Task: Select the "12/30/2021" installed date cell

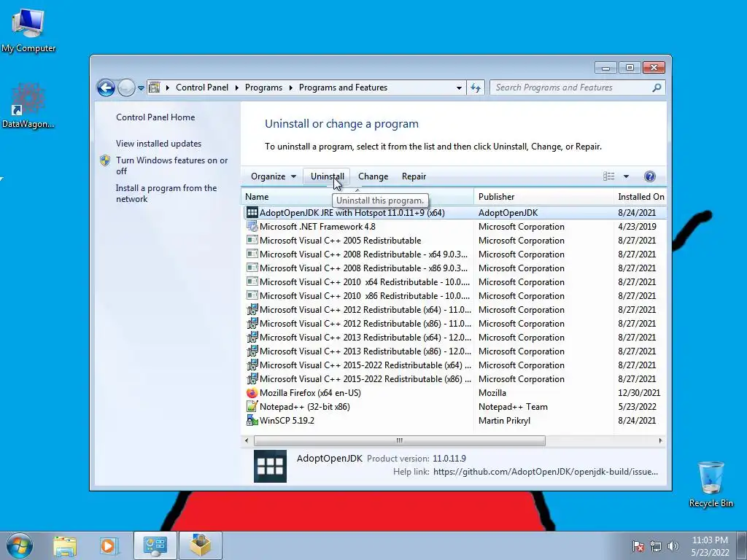Action: tap(639, 393)
